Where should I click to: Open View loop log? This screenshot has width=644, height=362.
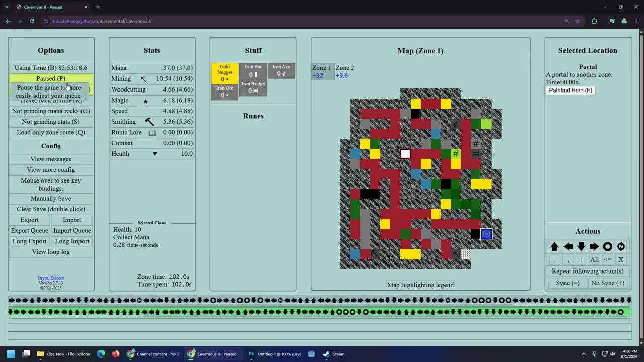coord(51,252)
